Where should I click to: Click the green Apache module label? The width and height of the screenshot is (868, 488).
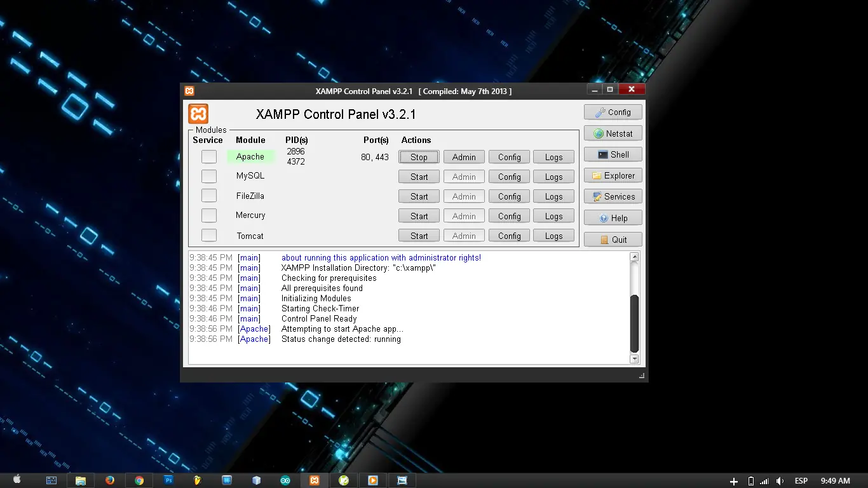pos(250,156)
